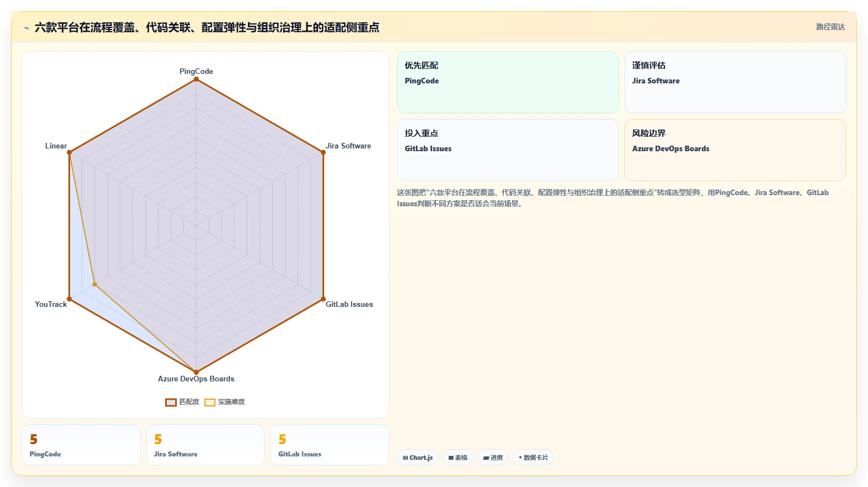868x487 pixels.
Task: Click the YouTrack radar axis label
Action: tap(51, 304)
